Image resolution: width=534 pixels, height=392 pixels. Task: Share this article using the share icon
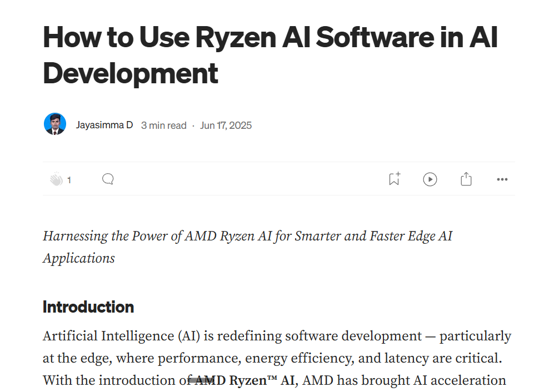click(466, 179)
